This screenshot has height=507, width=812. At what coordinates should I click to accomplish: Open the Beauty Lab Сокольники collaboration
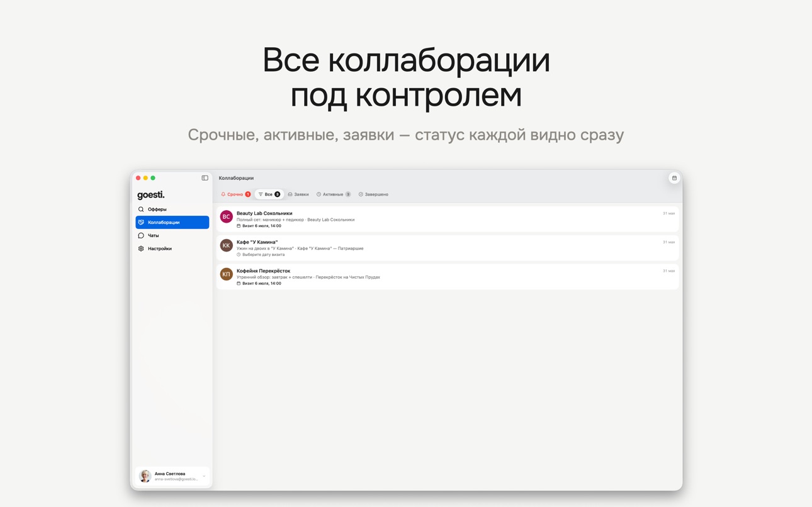(448, 220)
